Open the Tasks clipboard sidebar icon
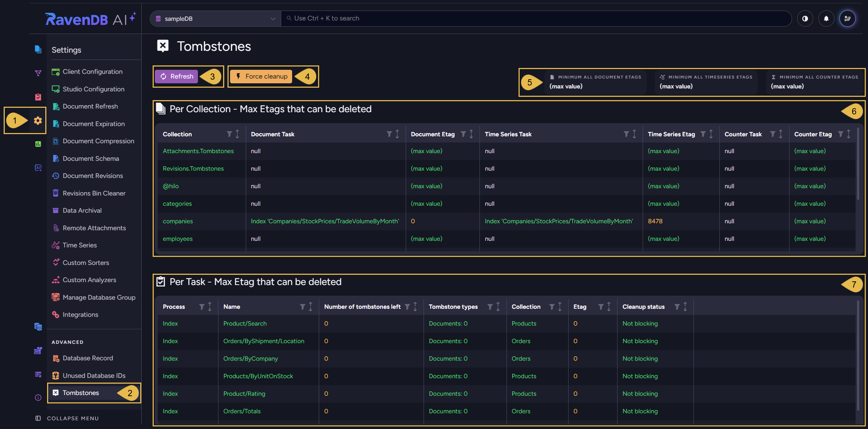The height and width of the screenshot is (429, 868). 38,97
